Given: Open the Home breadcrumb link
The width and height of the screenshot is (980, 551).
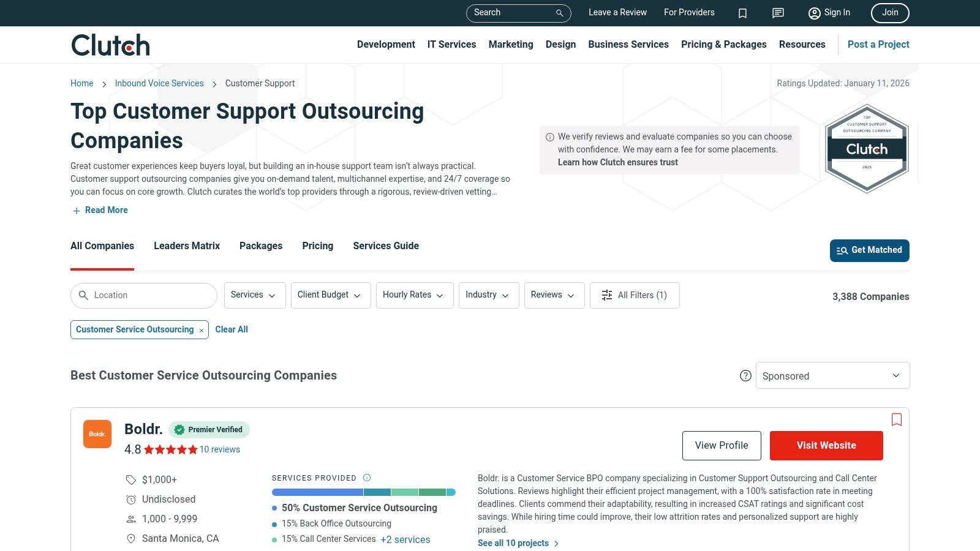Looking at the screenshot, I should coord(82,83).
